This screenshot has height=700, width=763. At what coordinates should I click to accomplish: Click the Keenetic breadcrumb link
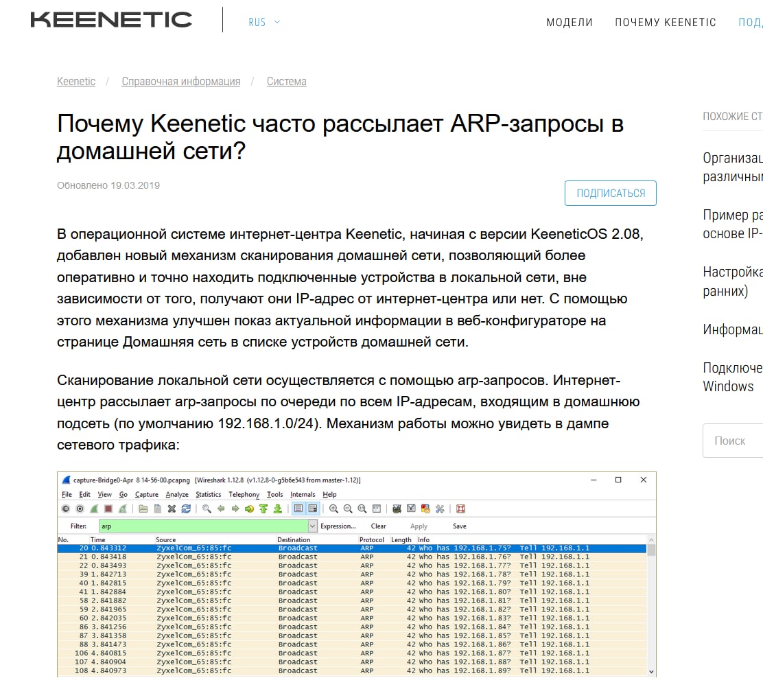click(x=76, y=81)
